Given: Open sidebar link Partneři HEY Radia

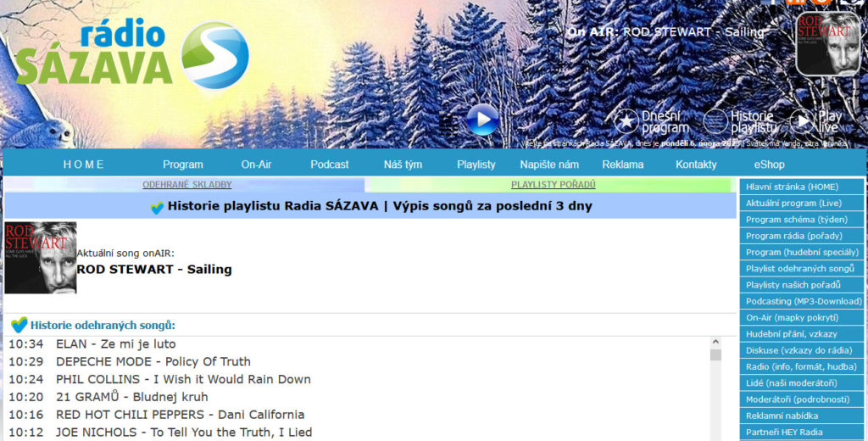Looking at the screenshot, I should click(x=802, y=432).
